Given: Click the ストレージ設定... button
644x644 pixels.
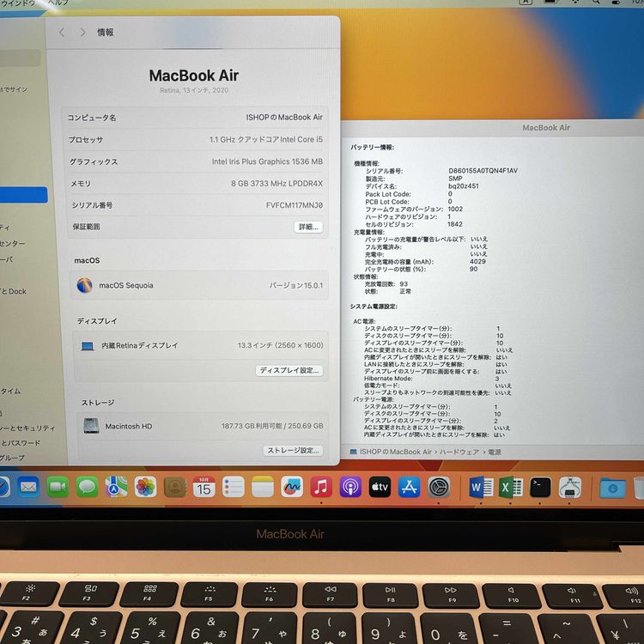Looking at the screenshot, I should point(293,450).
